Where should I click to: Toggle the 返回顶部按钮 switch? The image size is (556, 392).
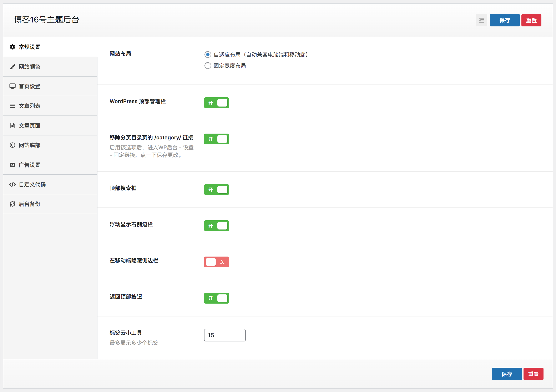pos(217,298)
